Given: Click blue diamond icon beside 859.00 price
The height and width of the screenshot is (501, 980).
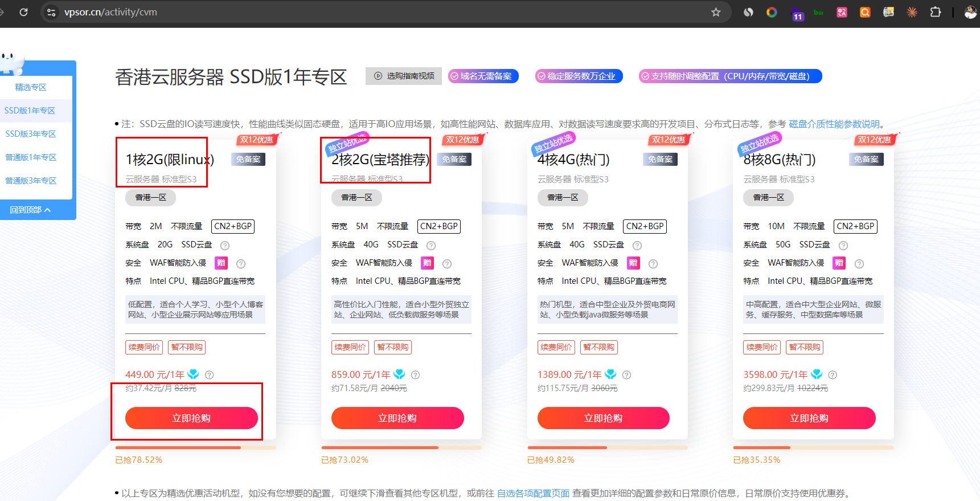Looking at the screenshot, I should pos(399,374).
